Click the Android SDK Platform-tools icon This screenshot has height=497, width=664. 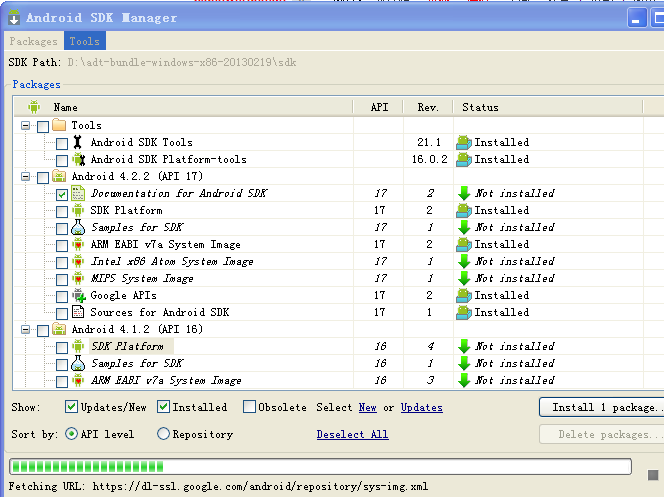click(78, 159)
